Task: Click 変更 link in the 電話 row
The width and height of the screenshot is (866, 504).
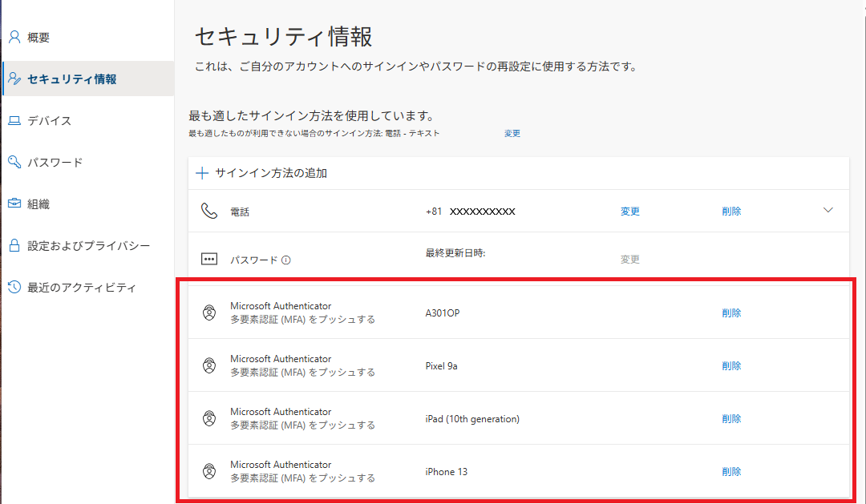Action: (x=630, y=212)
